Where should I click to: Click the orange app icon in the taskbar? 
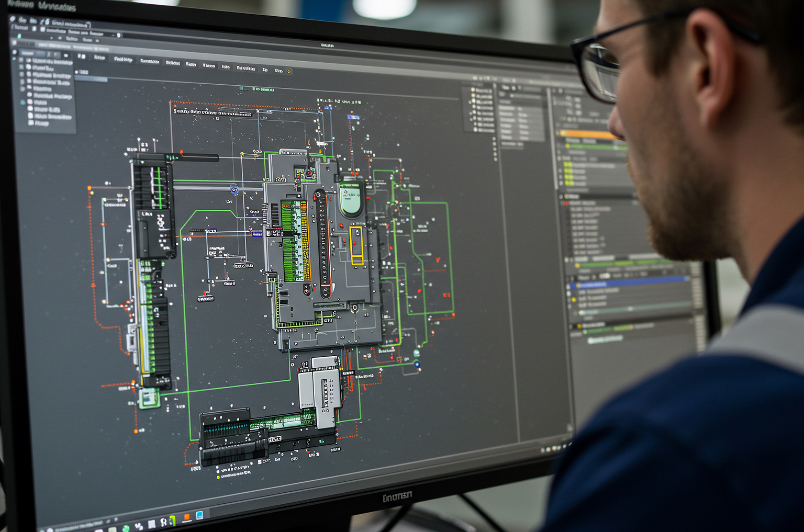[186, 517]
